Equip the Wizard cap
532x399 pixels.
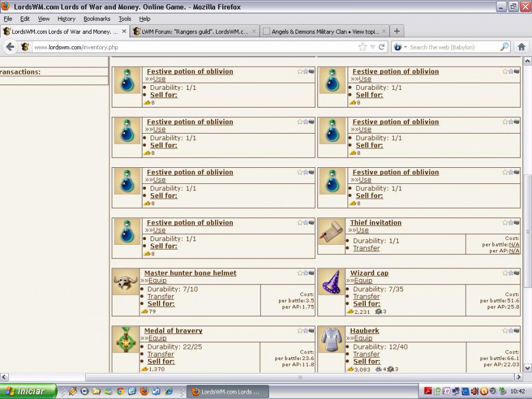click(363, 280)
